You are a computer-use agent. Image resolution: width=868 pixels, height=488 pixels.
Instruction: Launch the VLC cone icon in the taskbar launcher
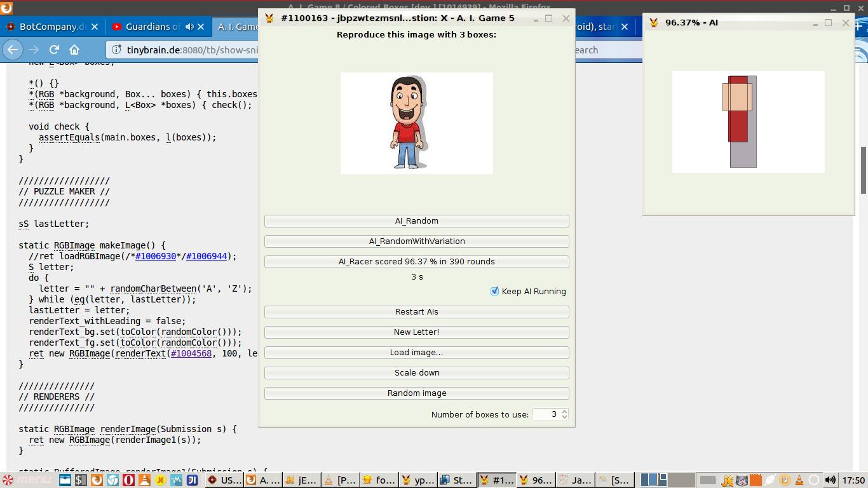click(144, 480)
